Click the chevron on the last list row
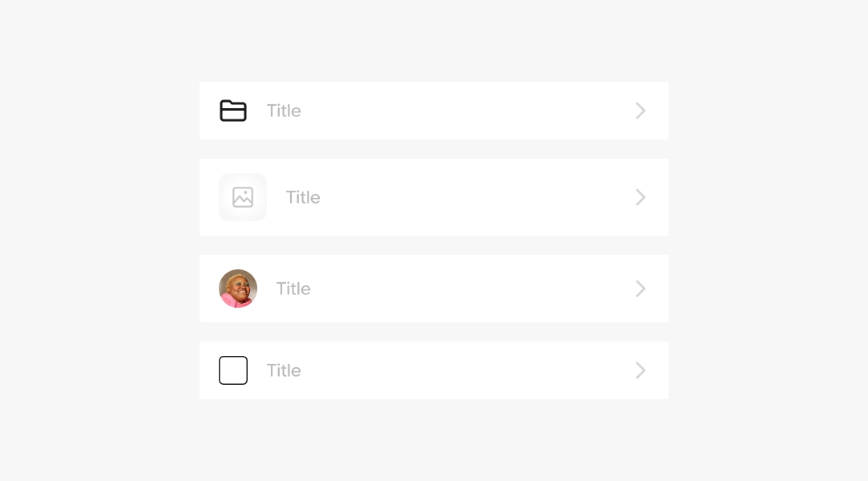This screenshot has width=868, height=481. (640, 370)
